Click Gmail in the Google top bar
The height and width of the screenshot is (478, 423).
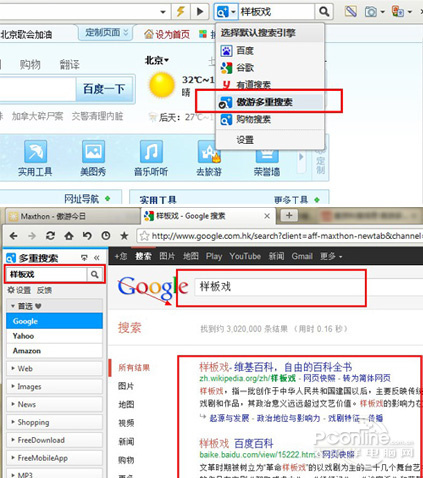point(302,256)
